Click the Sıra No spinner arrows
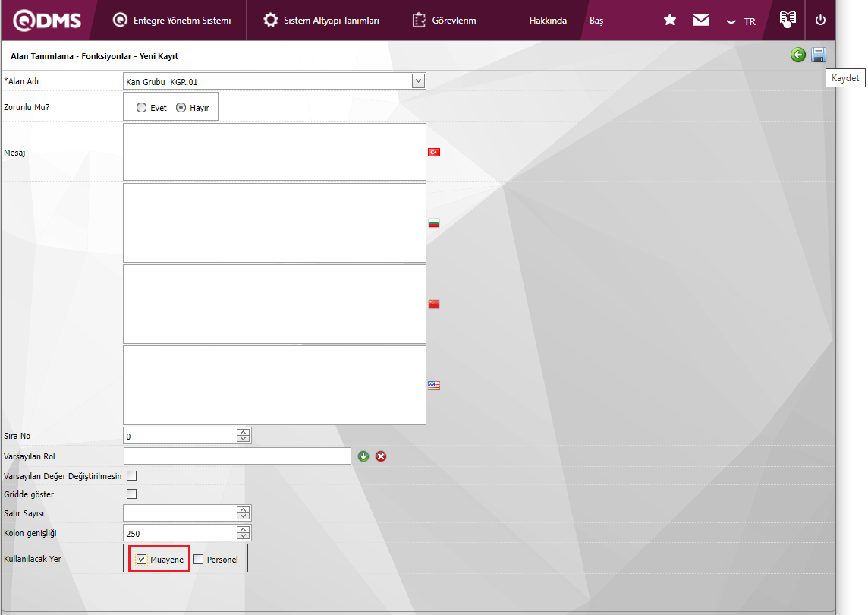The height and width of the screenshot is (615, 868). click(243, 436)
